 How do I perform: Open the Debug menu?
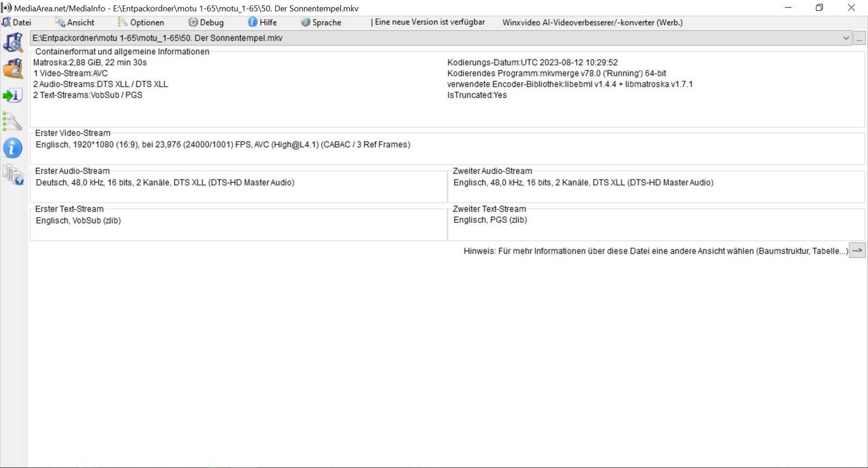tap(206, 22)
